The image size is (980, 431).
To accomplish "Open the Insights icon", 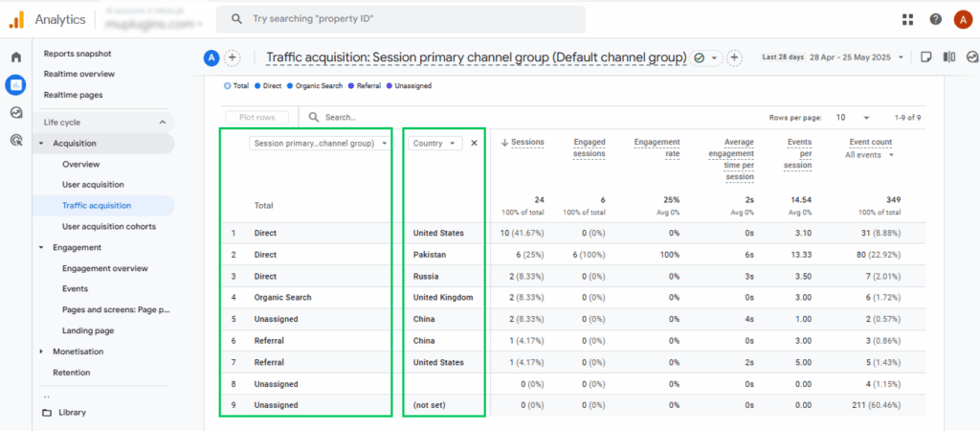I will [971, 57].
